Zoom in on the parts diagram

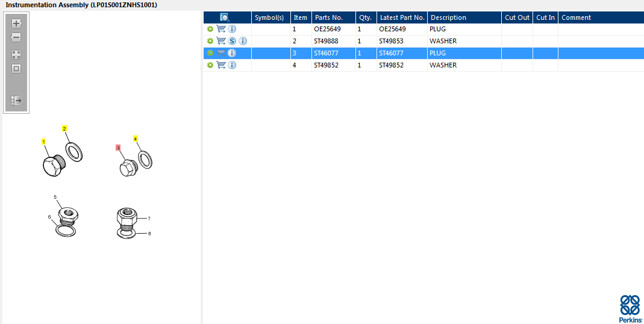tap(16, 23)
